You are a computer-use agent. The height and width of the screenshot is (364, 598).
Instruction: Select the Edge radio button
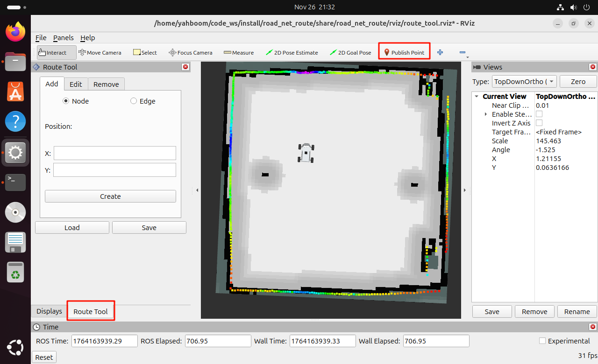[x=134, y=101]
